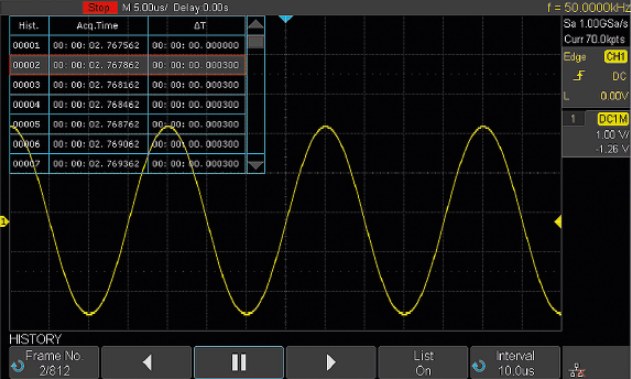
Task: Click the ΔT column header
Action: tap(197, 26)
